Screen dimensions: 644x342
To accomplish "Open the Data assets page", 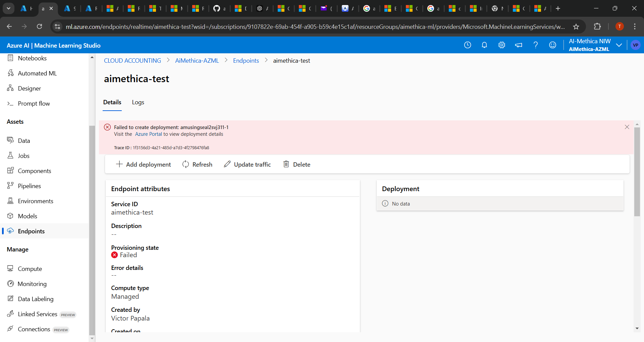I will [18, 140].
